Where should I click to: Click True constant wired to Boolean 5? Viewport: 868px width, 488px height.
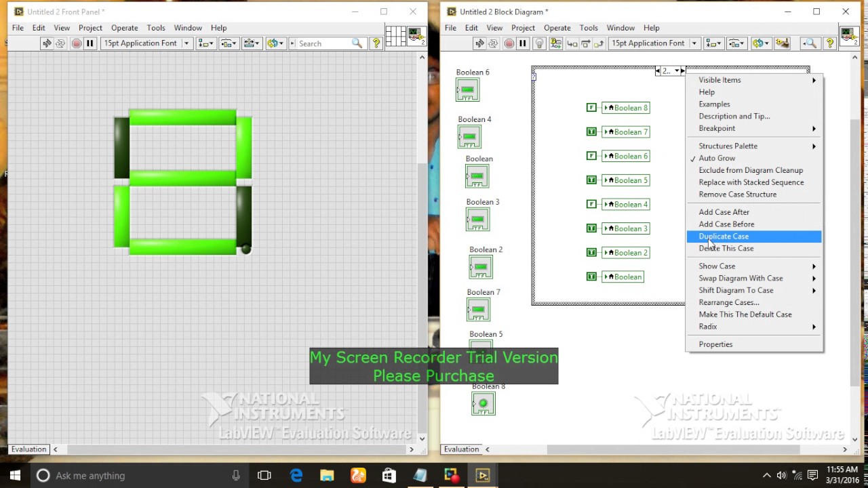pyautogui.click(x=591, y=180)
